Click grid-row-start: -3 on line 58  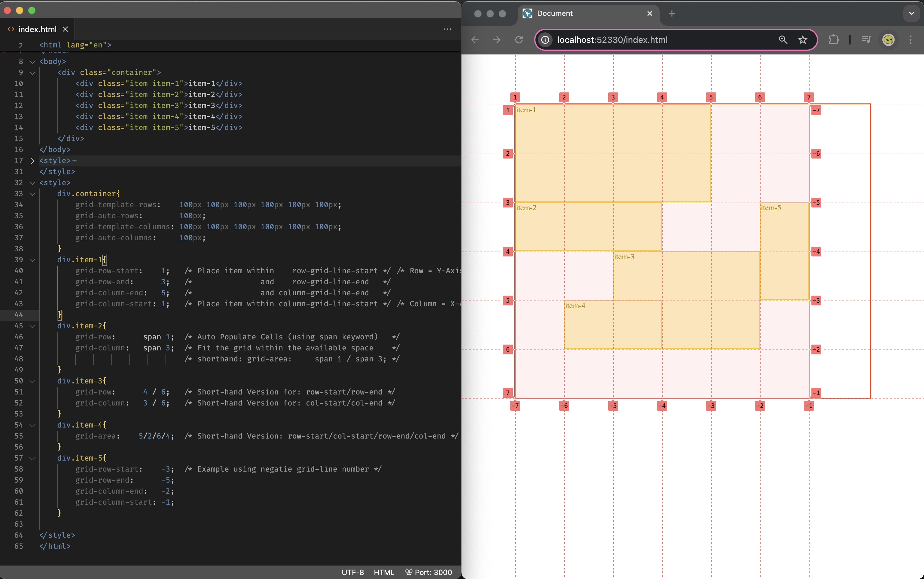point(125,469)
